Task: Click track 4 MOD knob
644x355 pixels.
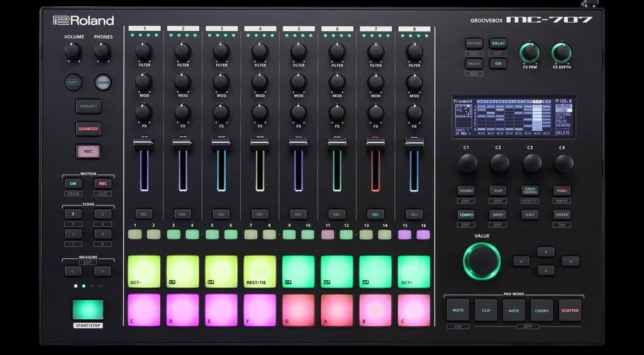Action: 260,82
